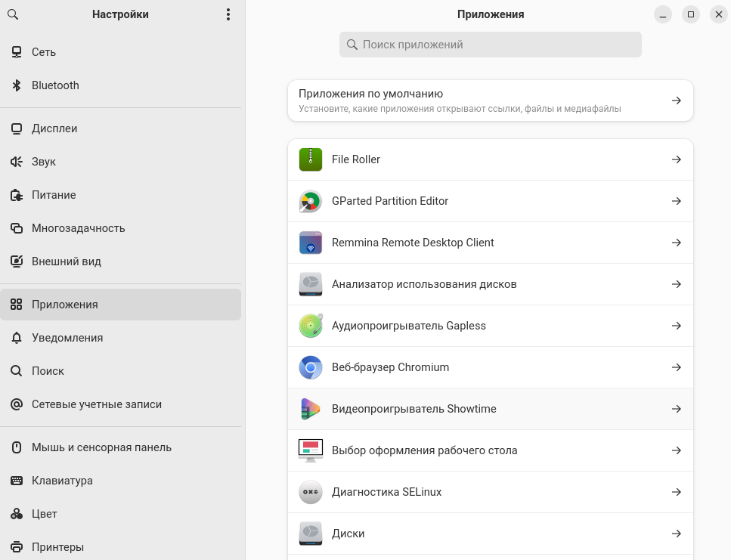
Task: Select Мышь и сенсорная панель
Action: [x=120, y=447]
